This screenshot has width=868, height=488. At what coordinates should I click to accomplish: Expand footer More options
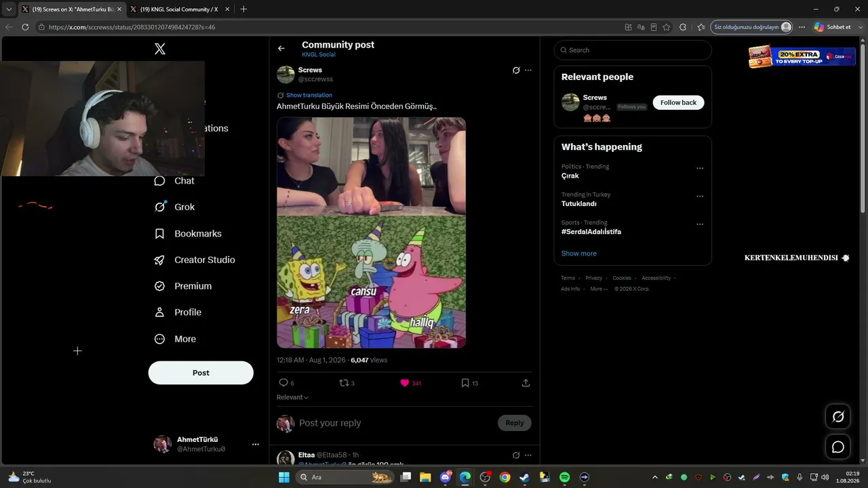(x=599, y=289)
